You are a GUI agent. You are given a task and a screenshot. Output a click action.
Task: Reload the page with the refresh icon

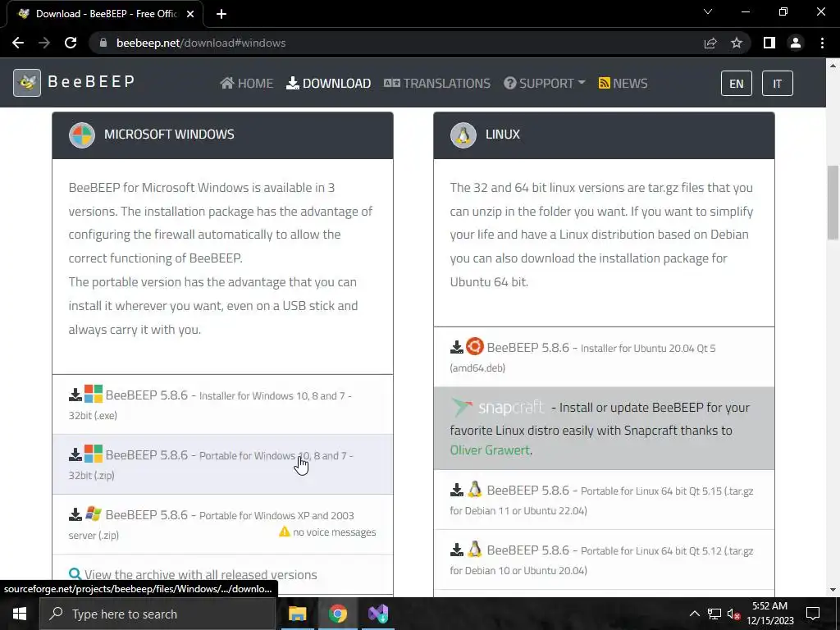tap(71, 43)
